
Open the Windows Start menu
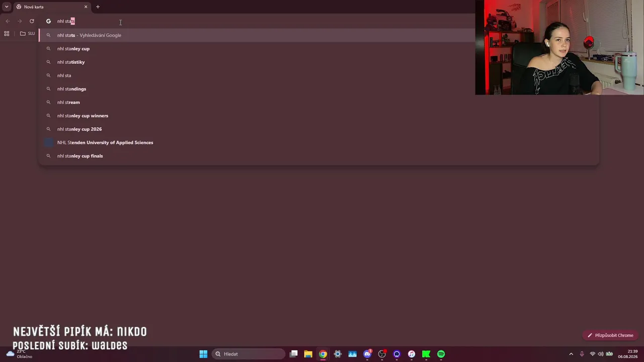click(x=203, y=354)
